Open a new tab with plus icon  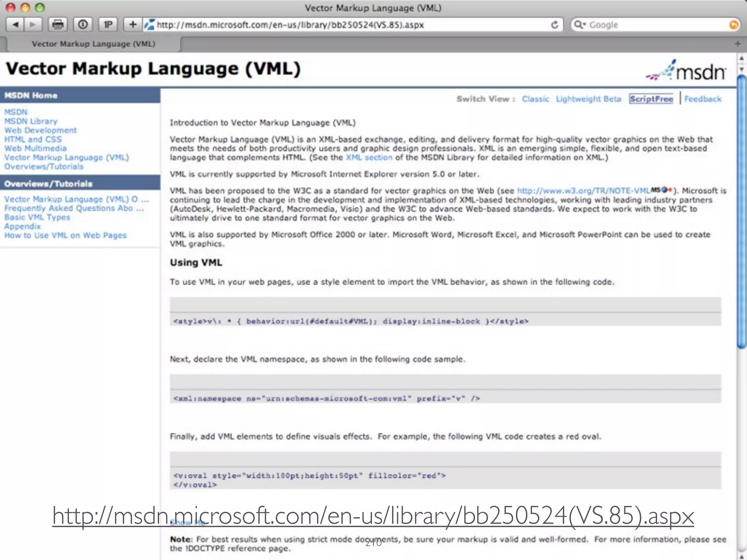[738, 44]
